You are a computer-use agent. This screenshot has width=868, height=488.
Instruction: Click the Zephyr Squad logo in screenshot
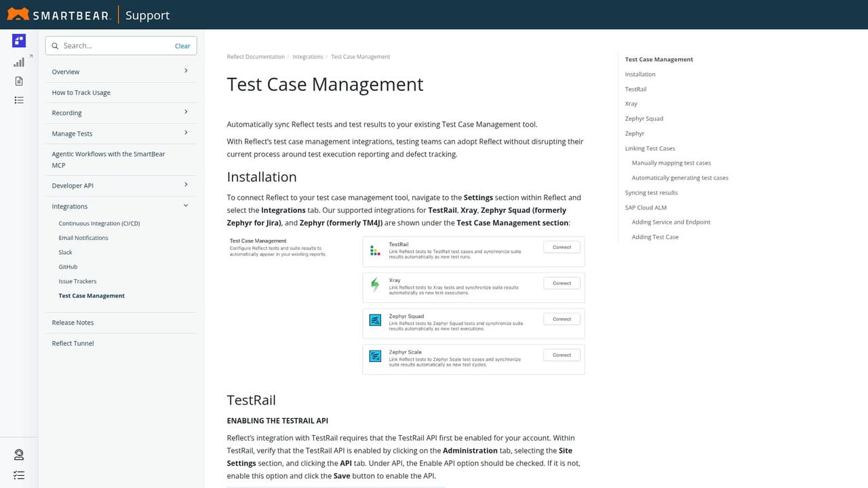click(x=375, y=320)
